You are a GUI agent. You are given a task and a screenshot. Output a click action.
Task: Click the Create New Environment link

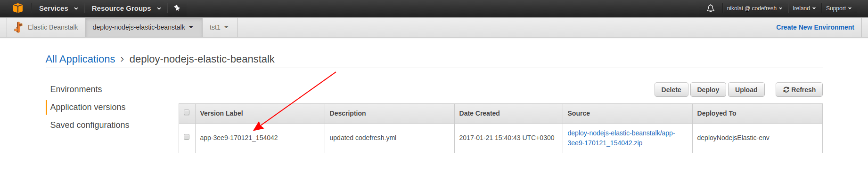point(815,27)
